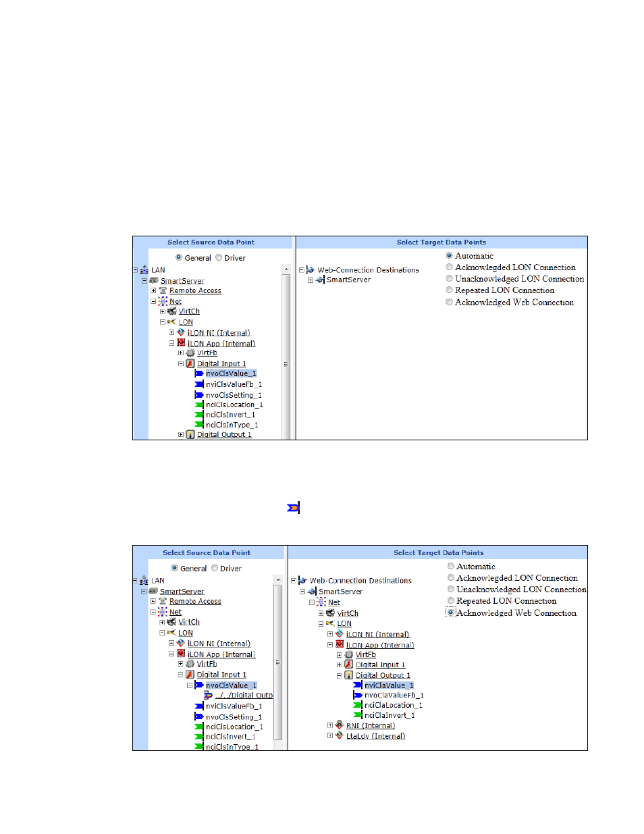Select Driver radio button in lower dialog

tap(215, 568)
